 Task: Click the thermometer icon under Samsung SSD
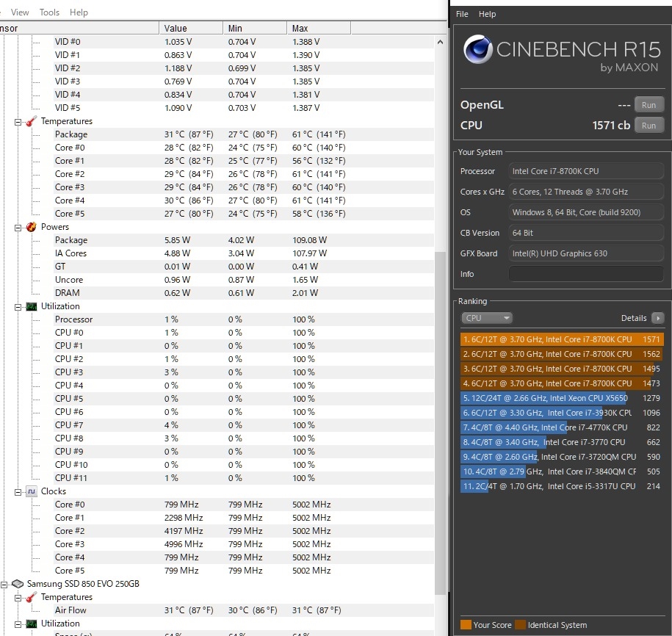[x=32, y=597]
